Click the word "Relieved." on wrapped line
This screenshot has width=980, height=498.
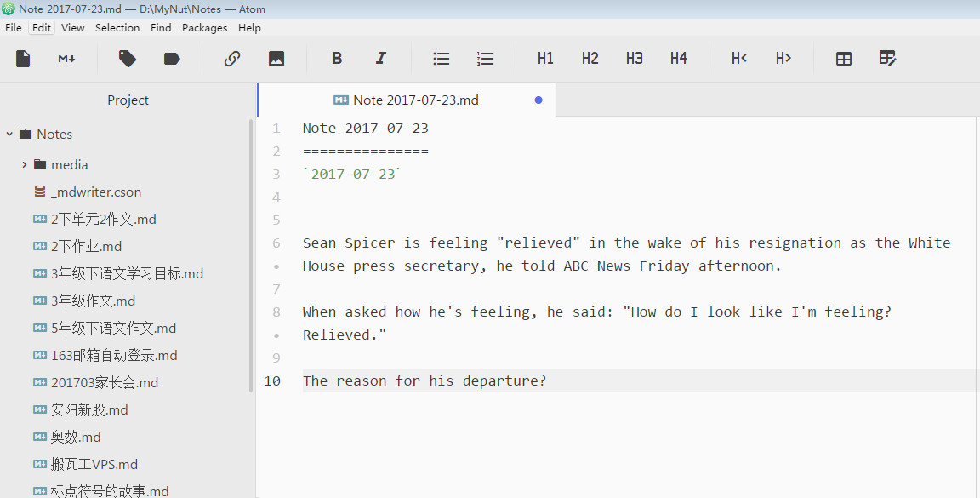pyautogui.click(x=345, y=335)
